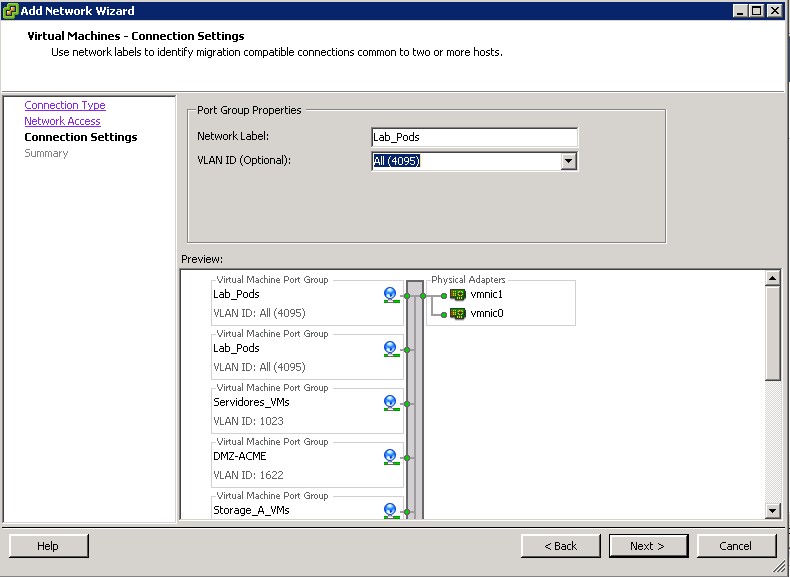Select the Storage_A_VMs network globe icon
Viewport: 790px width, 577px height.
390,511
